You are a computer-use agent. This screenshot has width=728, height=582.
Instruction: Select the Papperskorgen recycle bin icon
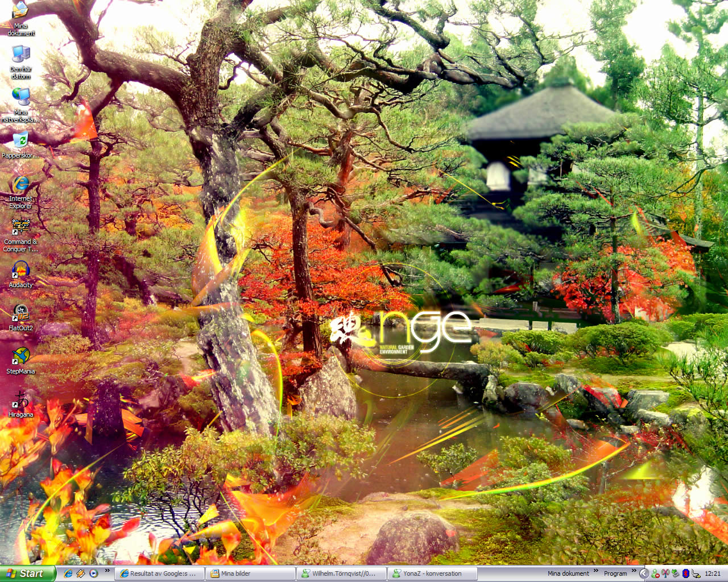coord(20,144)
